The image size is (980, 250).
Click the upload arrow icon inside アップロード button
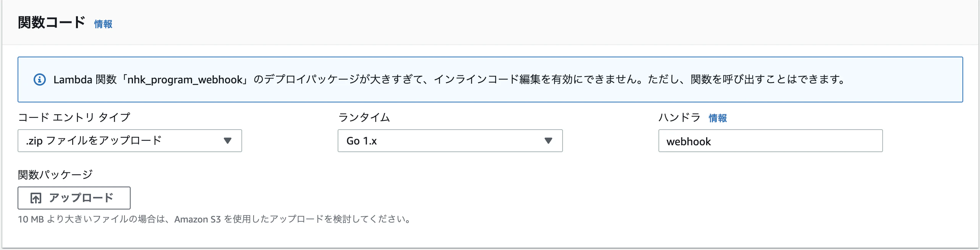[x=36, y=198]
